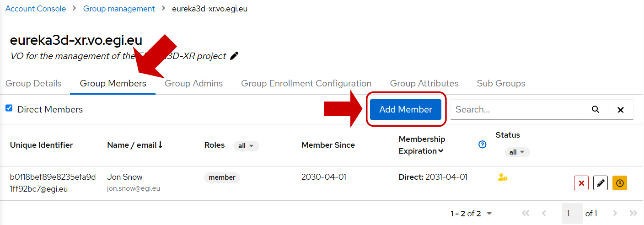Click the 'member' role badge for Jon Snow
644x225 pixels.
(x=222, y=177)
